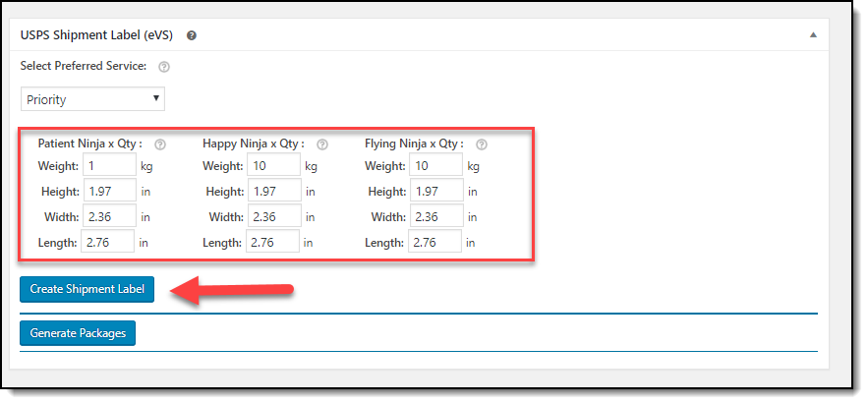
Task: Open the Priority service dropdown
Action: 93,99
